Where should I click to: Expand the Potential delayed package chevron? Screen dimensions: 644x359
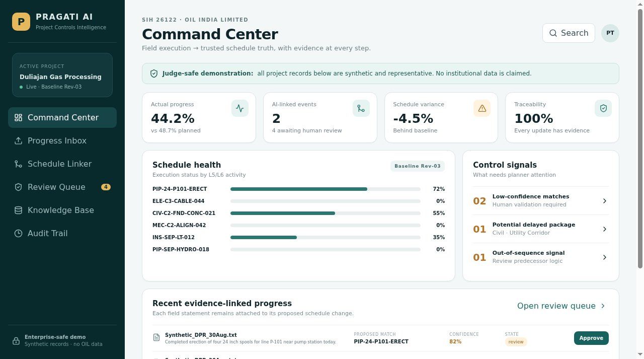604,229
